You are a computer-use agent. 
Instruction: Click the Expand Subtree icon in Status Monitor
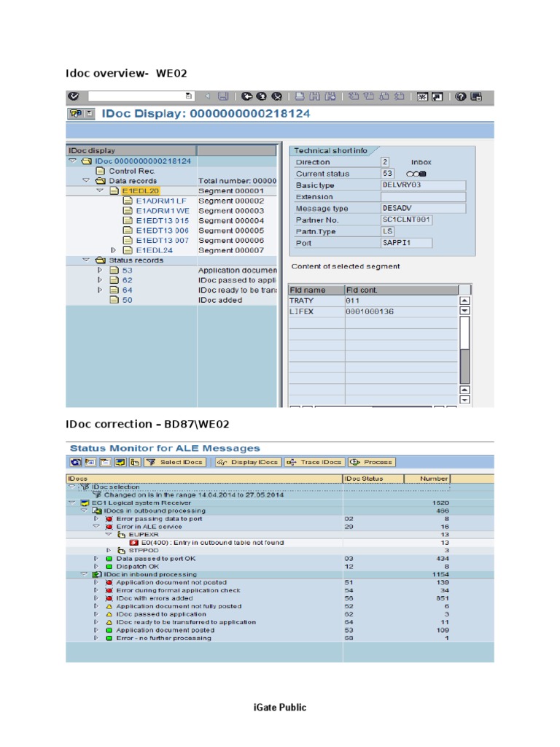90,462
